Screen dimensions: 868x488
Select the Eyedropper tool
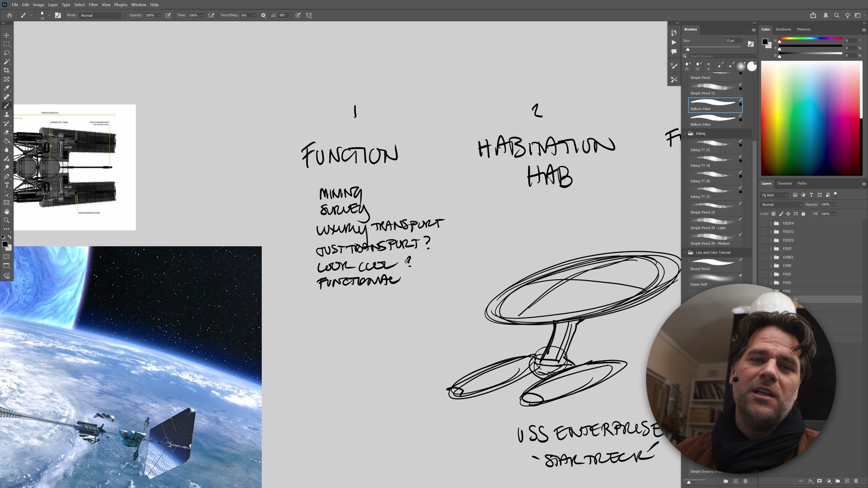(x=7, y=88)
